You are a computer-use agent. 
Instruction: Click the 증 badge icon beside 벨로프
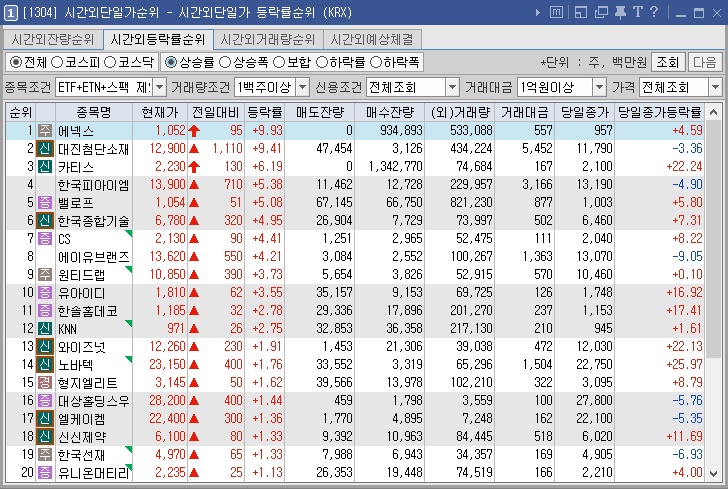(45, 202)
